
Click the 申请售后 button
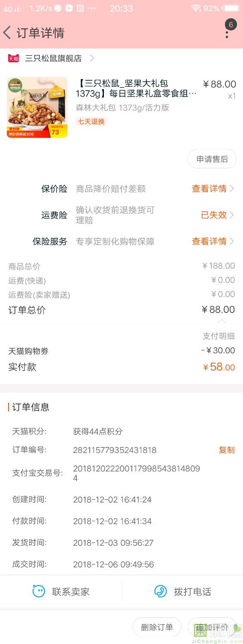[212, 159]
